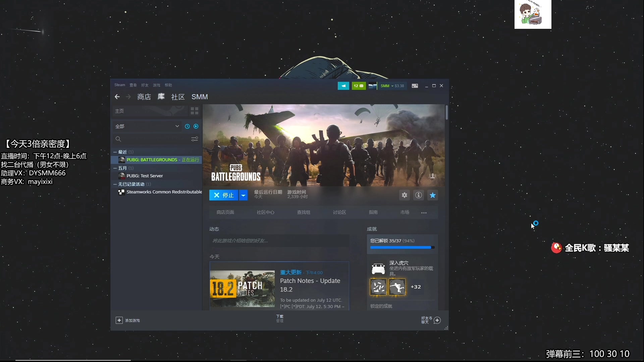Go to the 商店 tab
Viewport: 644px width, 362px height.
point(144,97)
